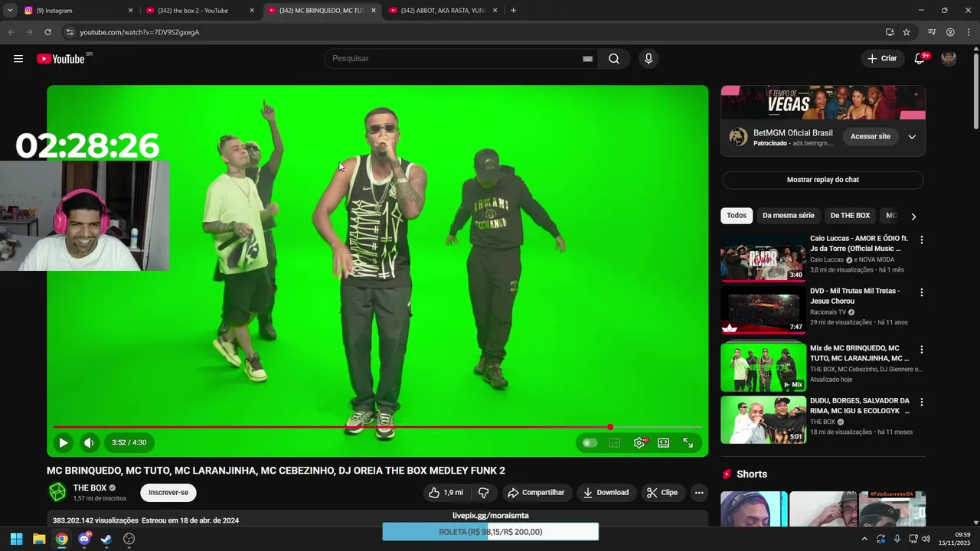Open the browser media controls icon
Viewport: 980px width, 551px height.
pos(932,32)
